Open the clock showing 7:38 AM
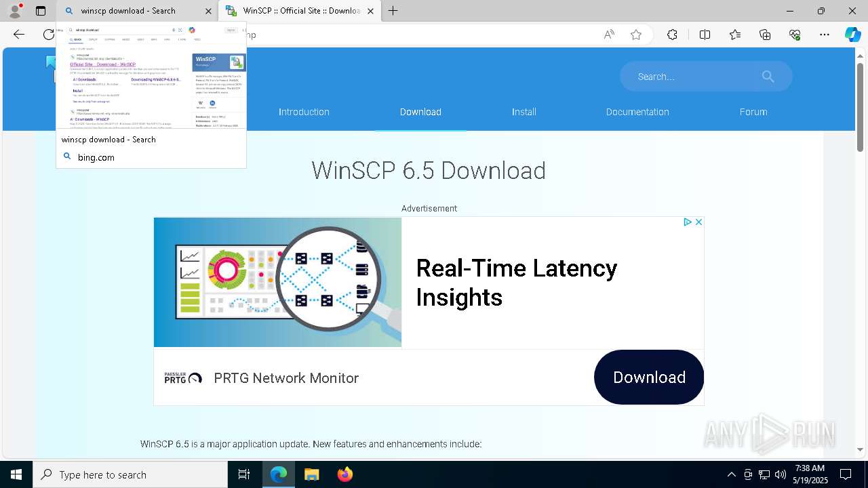 click(810, 474)
